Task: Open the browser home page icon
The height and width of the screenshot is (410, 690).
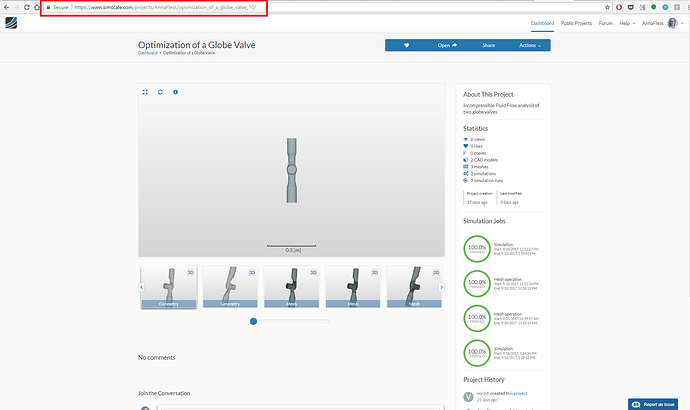Action: pyautogui.click(x=37, y=7)
